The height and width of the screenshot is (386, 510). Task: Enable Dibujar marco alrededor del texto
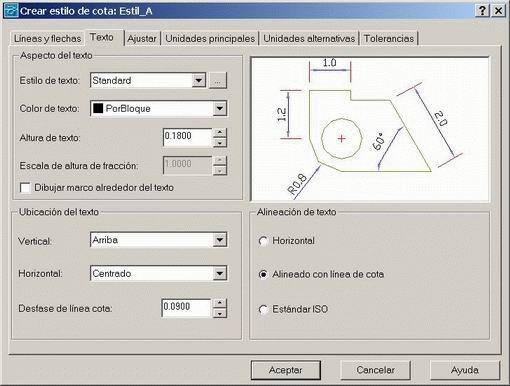pyautogui.click(x=25, y=188)
